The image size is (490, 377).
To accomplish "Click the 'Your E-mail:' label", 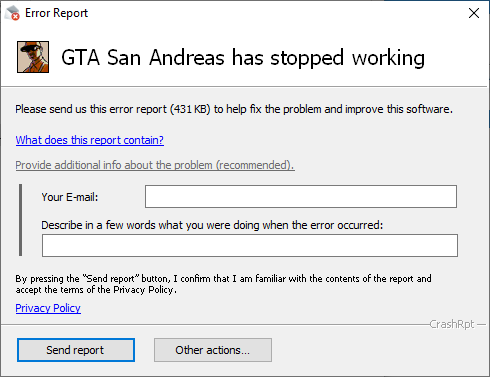I will 70,197.
